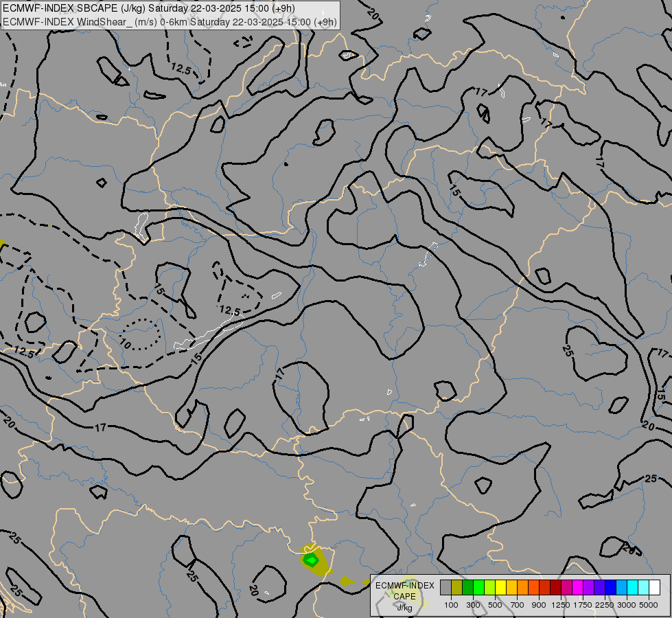Click the SBCAPE title line in the header
672x618 pixels.
149,8
